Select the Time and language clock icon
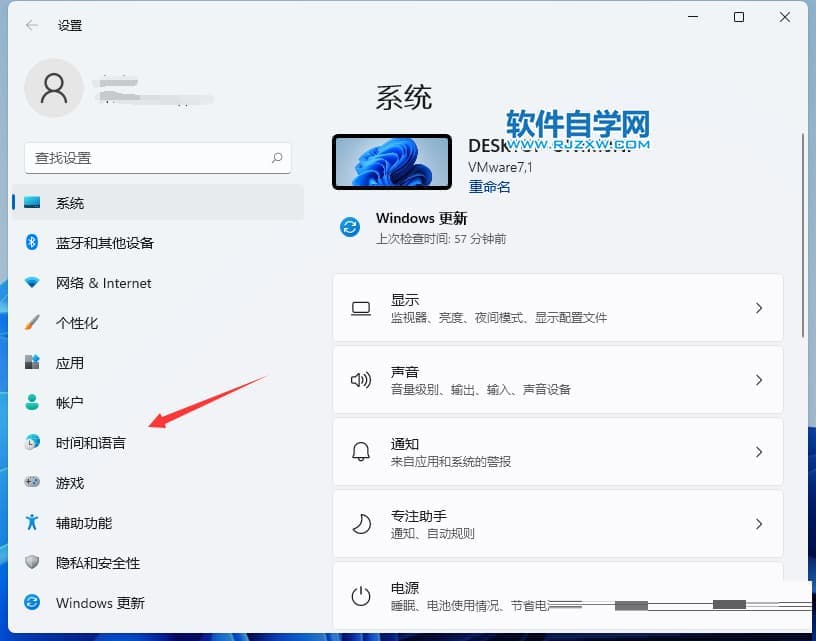Image resolution: width=816 pixels, height=641 pixels. (x=32, y=443)
